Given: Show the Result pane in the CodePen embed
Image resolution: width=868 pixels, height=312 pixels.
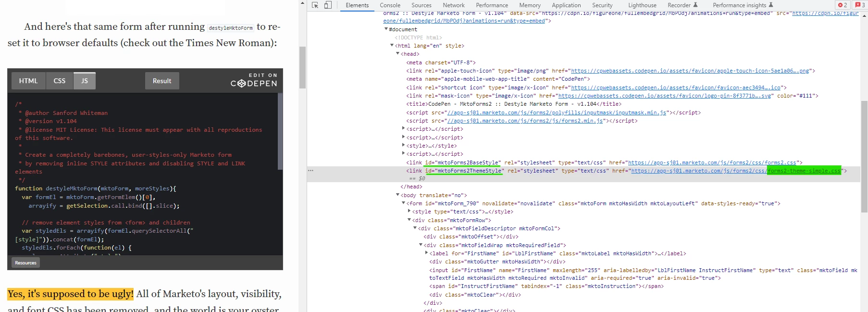Looking at the screenshot, I should (162, 81).
